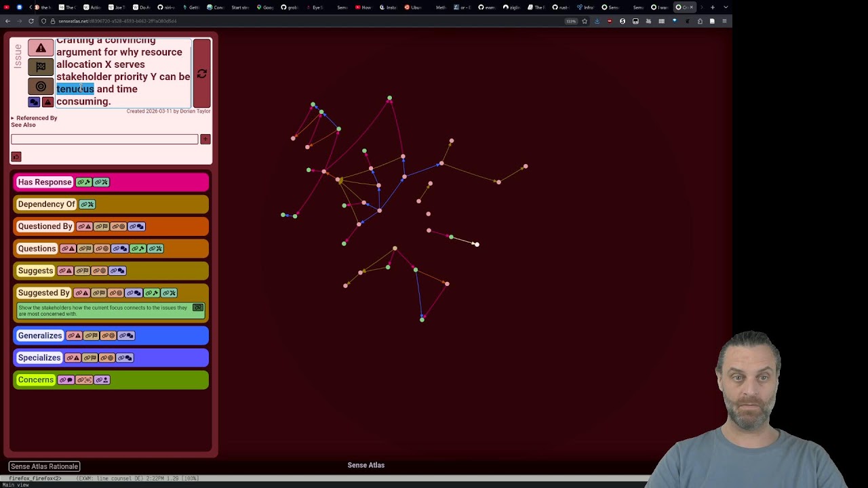The height and width of the screenshot is (488, 868).
Task: Click the flag link icon in Questions row
Action: [x=85, y=249]
